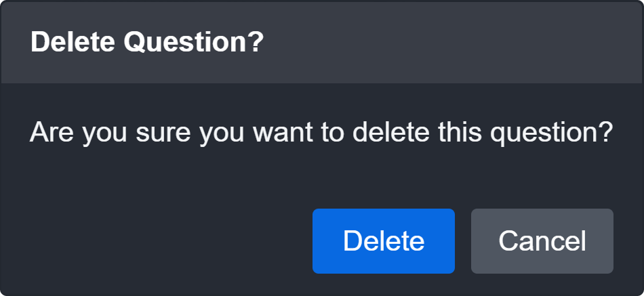Dismiss the dialog with Cancel
The image size is (644, 296).
pos(542,241)
